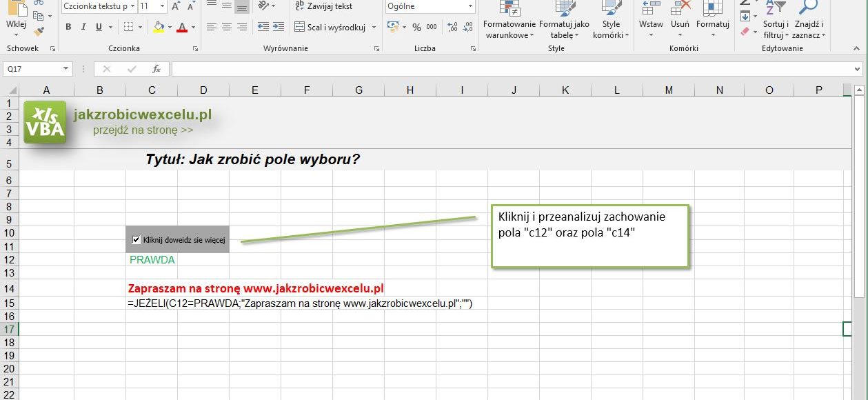868x400 pixels.
Task: Open the Wstaw cells menu
Action: 651,19
